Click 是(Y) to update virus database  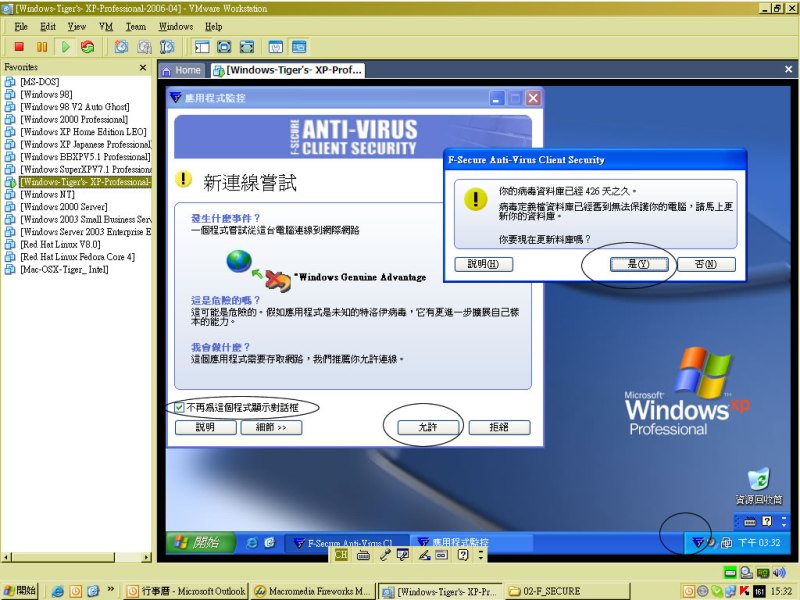pos(639,264)
